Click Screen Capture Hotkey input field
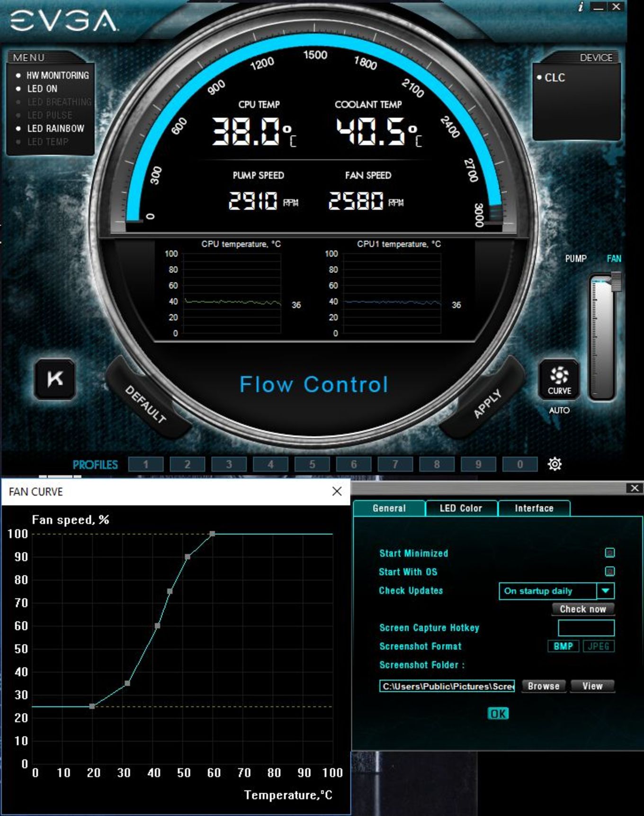 point(586,628)
